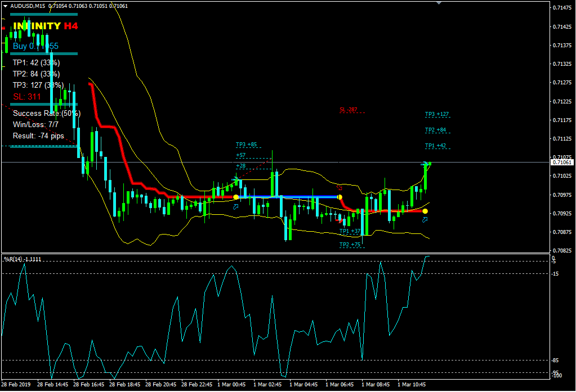Click the TP2 +84 chart label
576x392 pixels.
click(435, 130)
